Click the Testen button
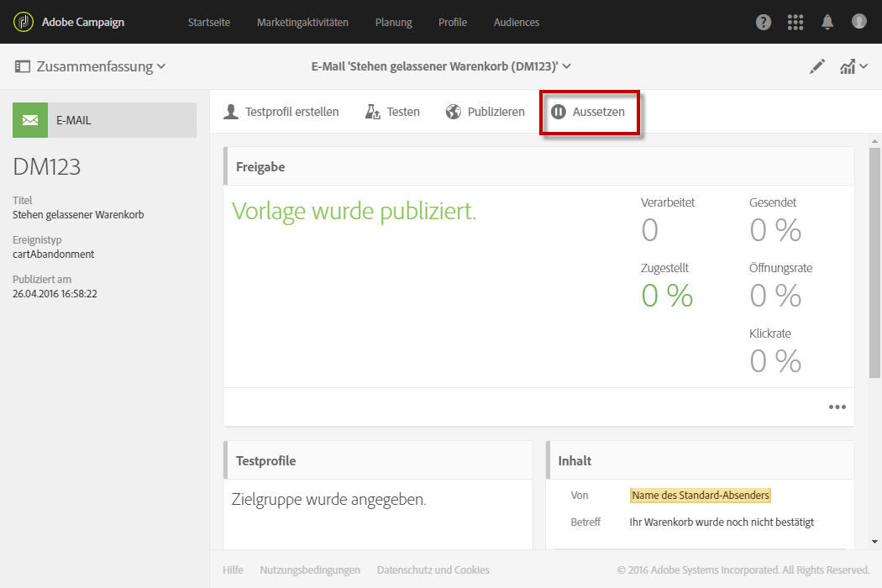Image resolution: width=882 pixels, height=588 pixels. point(392,112)
